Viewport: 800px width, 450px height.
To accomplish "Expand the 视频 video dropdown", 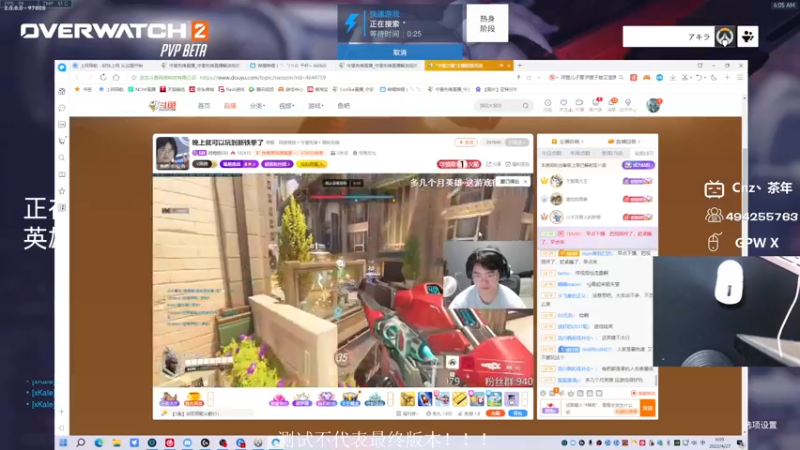I will pos(286,106).
